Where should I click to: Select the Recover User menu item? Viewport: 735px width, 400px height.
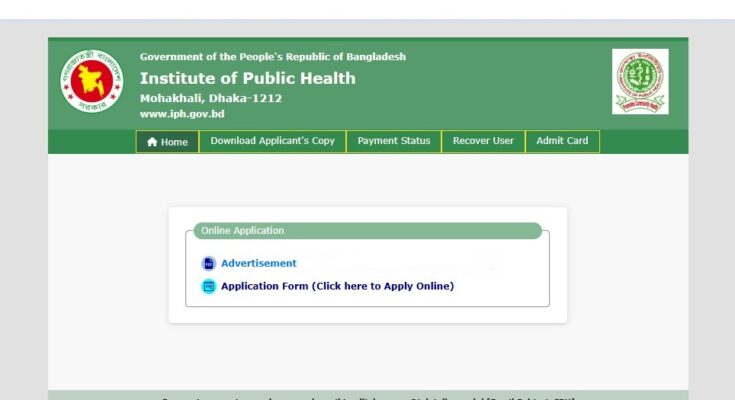(x=483, y=141)
